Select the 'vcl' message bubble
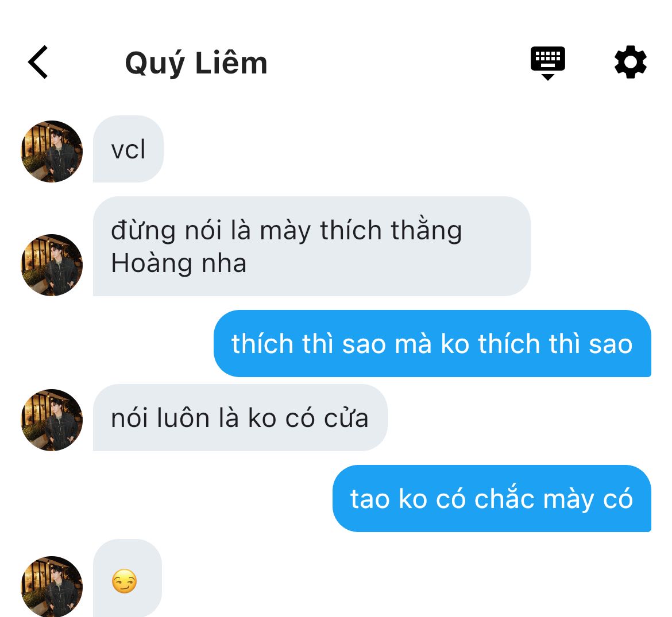This screenshot has width=672, height=617. coord(128,149)
